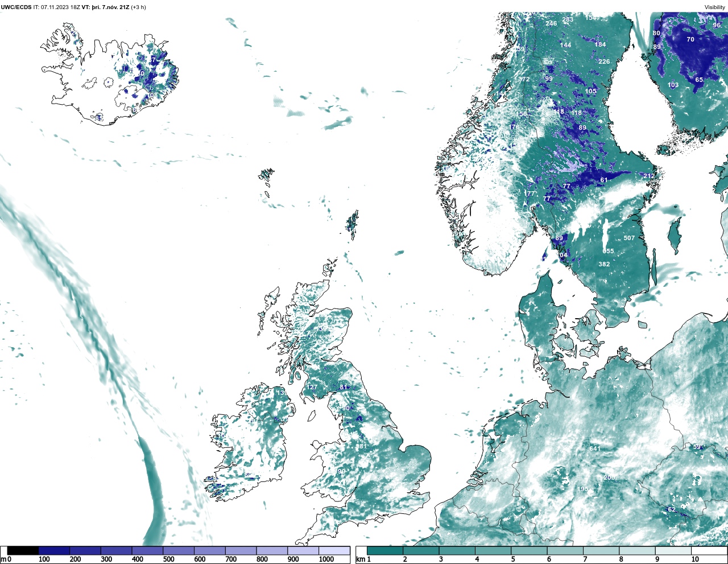Click the '61' value in central Sweden
This screenshot has width=728, height=564.
click(x=604, y=180)
